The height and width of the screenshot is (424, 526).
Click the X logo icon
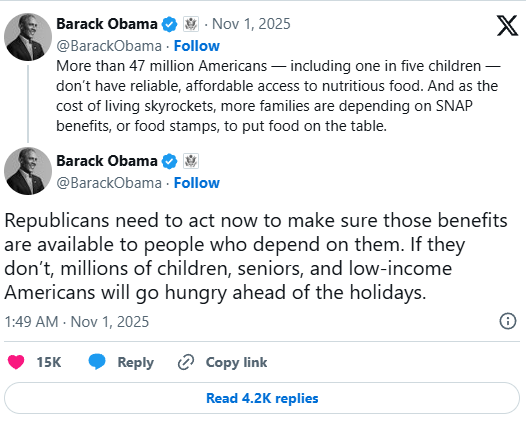(x=507, y=25)
